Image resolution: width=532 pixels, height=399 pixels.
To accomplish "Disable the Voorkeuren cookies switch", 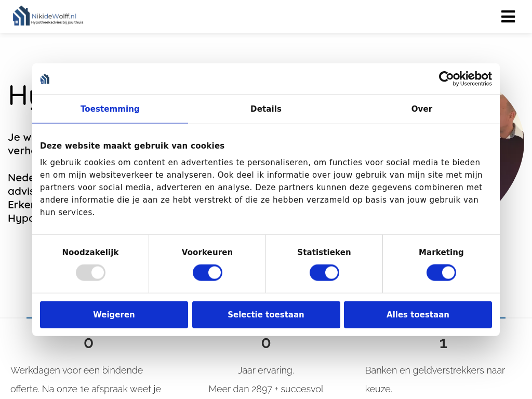I will point(207,273).
